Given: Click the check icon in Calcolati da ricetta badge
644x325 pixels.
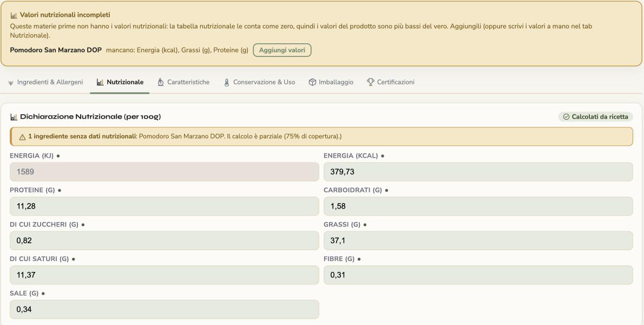Looking at the screenshot, I should coord(566,116).
